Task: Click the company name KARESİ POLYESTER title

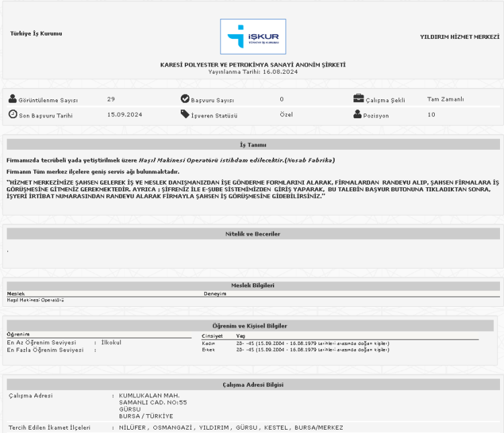Action: (x=253, y=64)
